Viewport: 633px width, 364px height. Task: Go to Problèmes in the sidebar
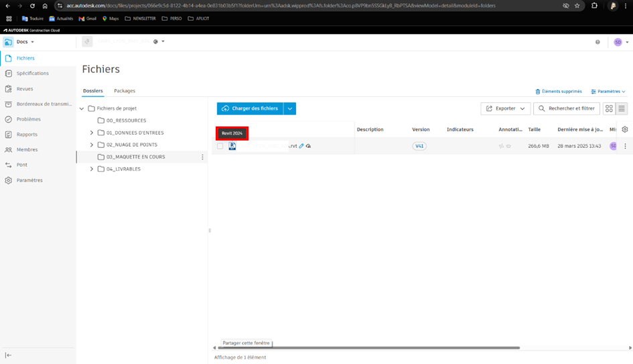pos(9,119)
